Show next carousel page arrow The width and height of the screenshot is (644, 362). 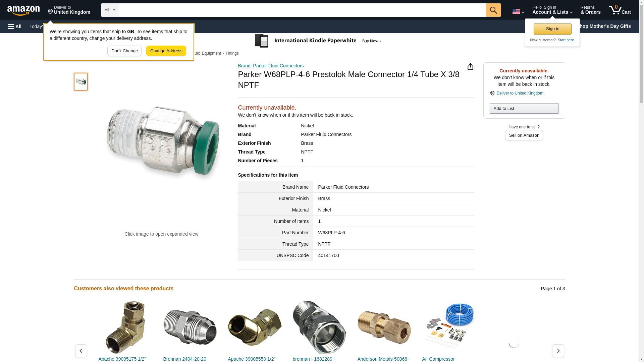(558, 351)
